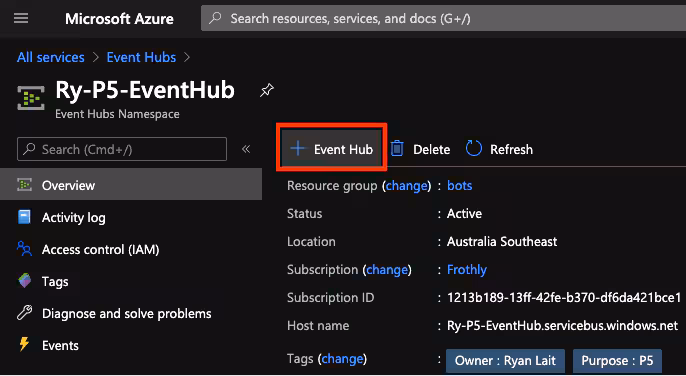
Task: Select Overview in the sidebar
Action: tap(131, 185)
